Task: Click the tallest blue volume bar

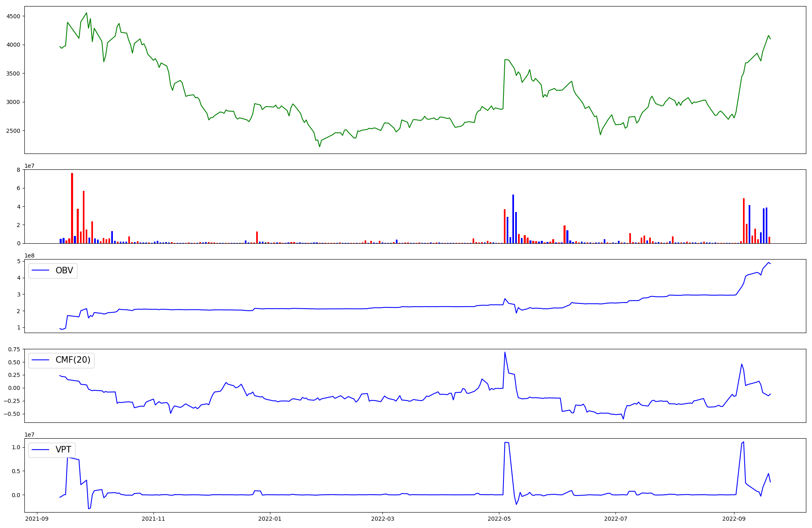Action: point(513,219)
